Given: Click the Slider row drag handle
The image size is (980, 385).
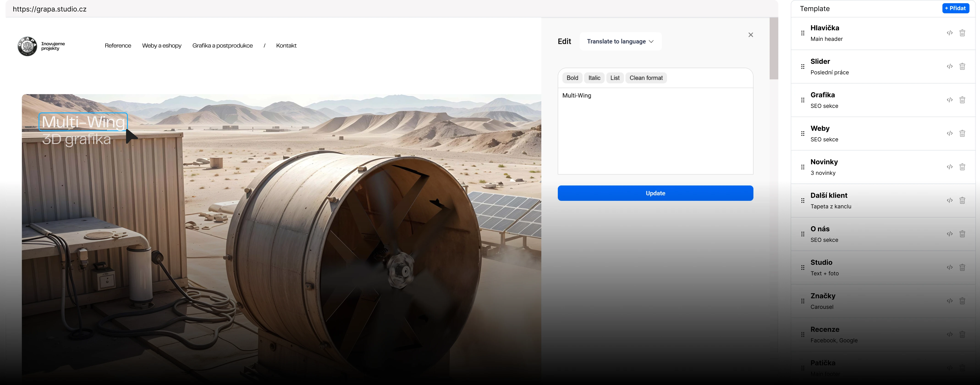Looking at the screenshot, I should tap(803, 67).
